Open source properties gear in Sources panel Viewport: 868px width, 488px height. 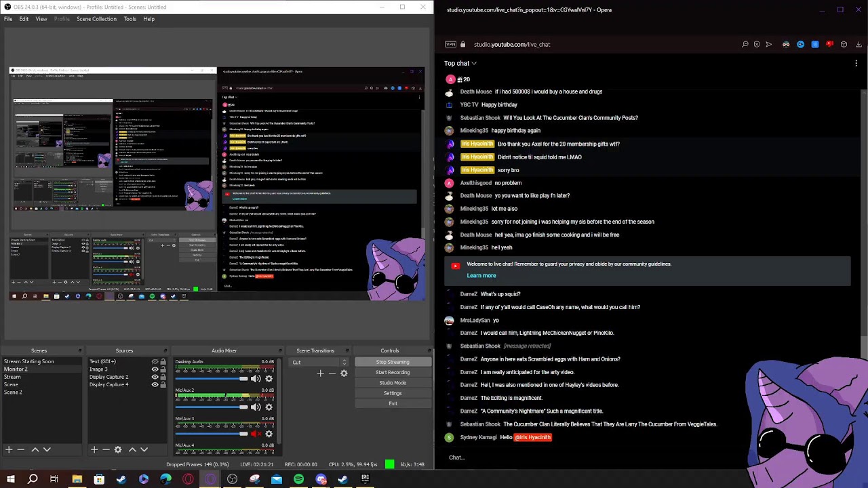click(x=118, y=449)
